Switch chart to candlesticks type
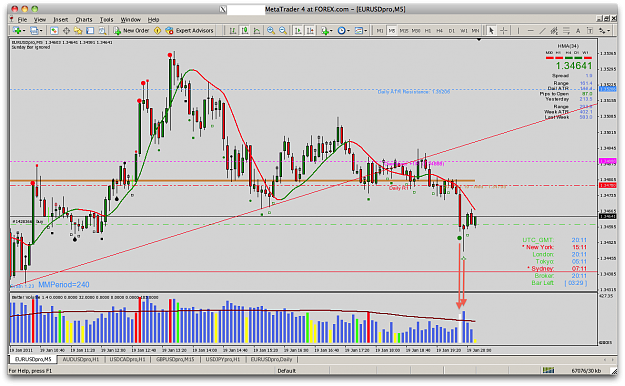Viewport: 625px width, 386px height. click(245, 30)
